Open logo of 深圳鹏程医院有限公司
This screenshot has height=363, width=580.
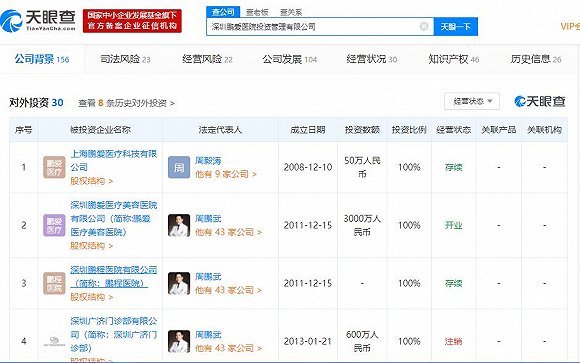(x=54, y=283)
